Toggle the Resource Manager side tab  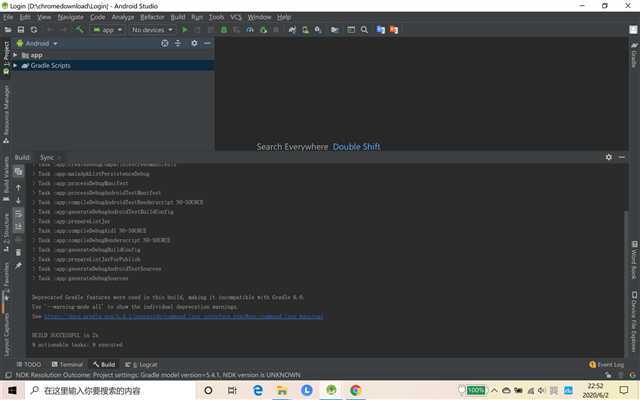click(6, 114)
